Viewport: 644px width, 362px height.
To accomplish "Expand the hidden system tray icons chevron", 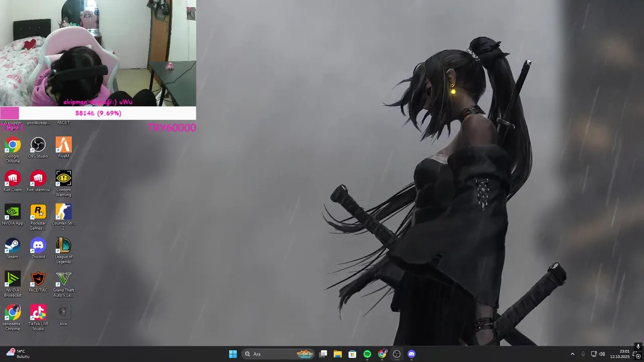I will point(572,354).
